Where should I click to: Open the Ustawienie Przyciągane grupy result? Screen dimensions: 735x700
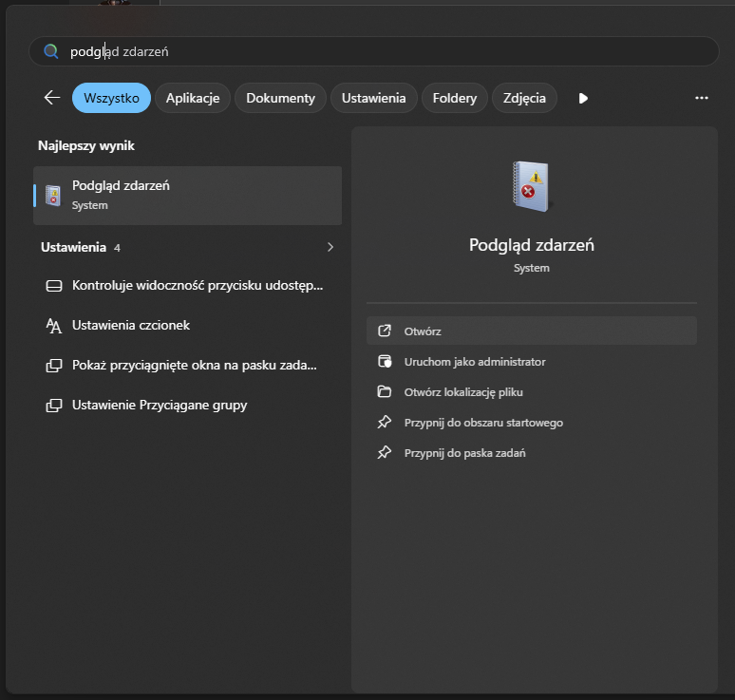pyautogui.click(x=160, y=406)
